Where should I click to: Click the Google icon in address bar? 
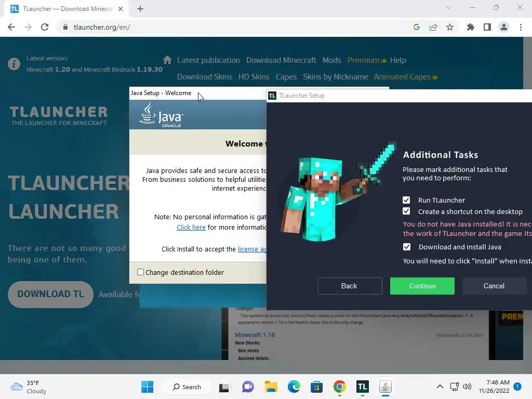417,27
